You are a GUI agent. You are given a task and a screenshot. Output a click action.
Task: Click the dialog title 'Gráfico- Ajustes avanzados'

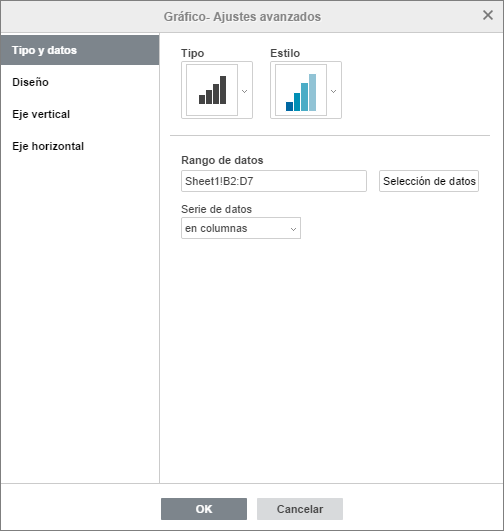point(242,17)
